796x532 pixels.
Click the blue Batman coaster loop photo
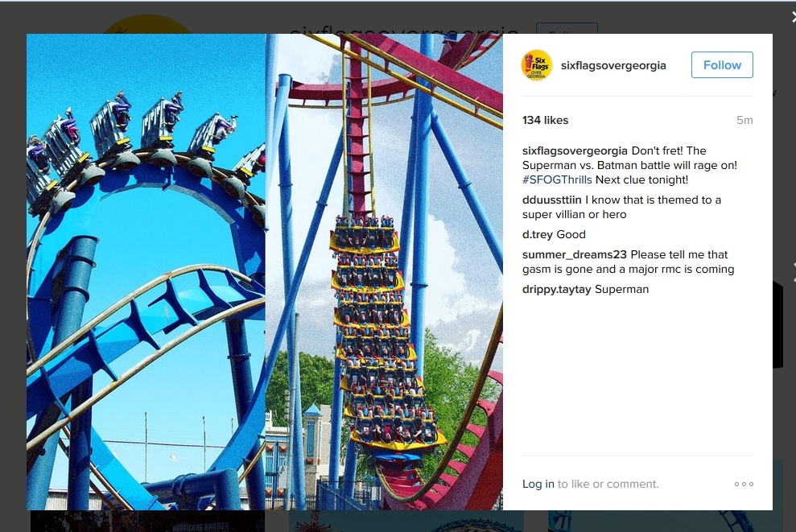point(146,272)
